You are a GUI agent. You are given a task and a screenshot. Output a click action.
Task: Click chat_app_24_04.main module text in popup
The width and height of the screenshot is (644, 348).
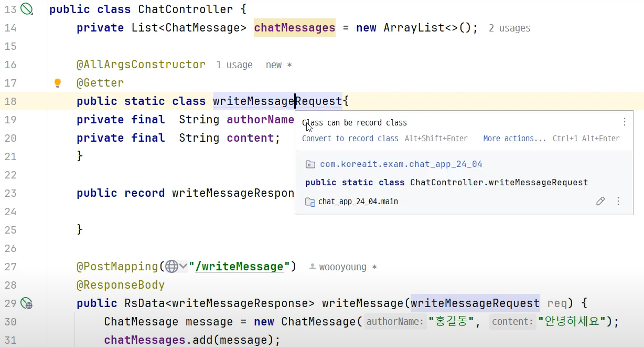[x=358, y=202]
